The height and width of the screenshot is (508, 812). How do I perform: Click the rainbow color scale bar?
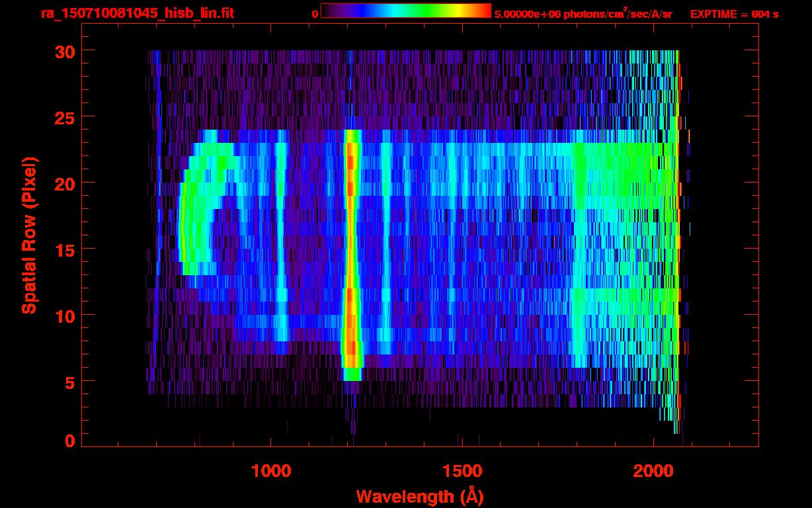406,11
